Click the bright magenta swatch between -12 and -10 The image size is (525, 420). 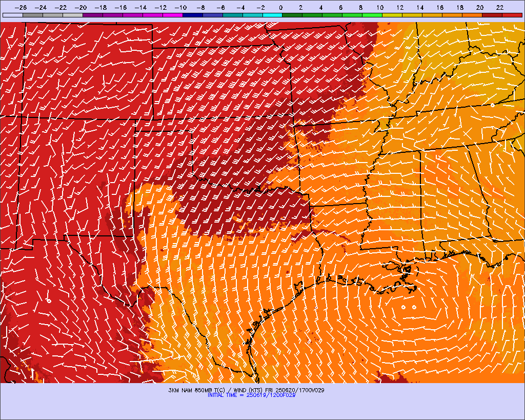tap(173, 15)
